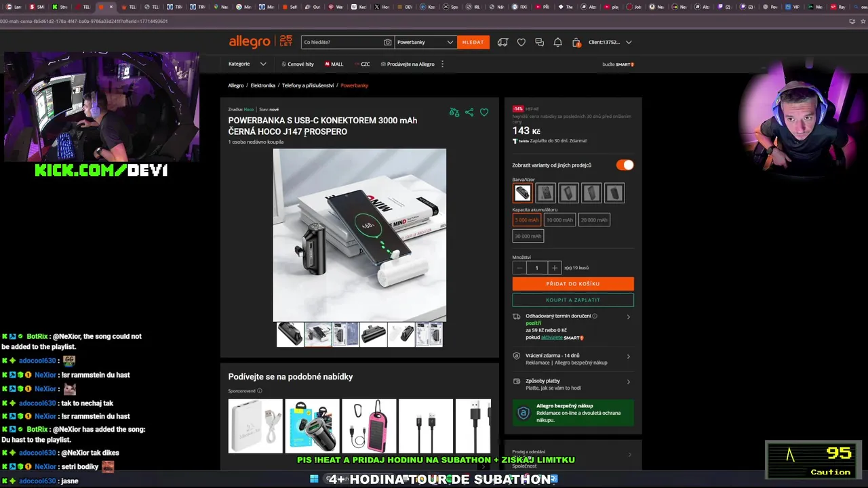
Task: Decrease quantity with minus button
Action: pos(519,268)
